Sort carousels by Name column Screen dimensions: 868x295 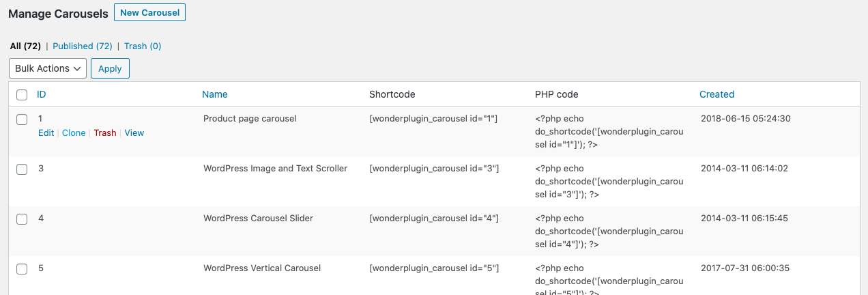[x=215, y=94]
